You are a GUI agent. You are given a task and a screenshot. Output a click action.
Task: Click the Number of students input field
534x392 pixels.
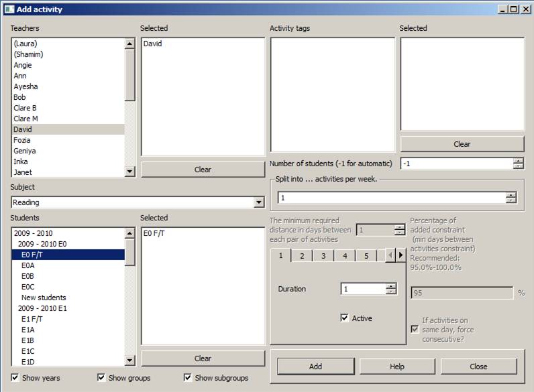point(456,164)
